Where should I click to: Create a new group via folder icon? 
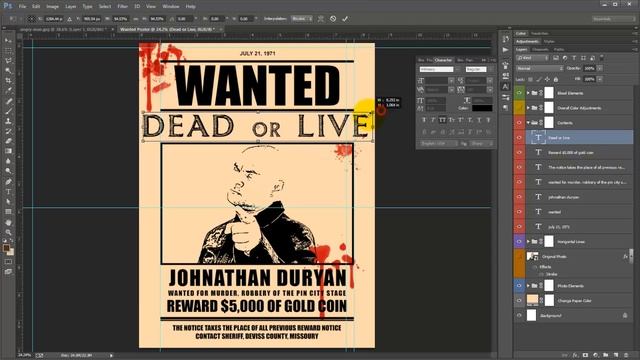(x=606, y=355)
